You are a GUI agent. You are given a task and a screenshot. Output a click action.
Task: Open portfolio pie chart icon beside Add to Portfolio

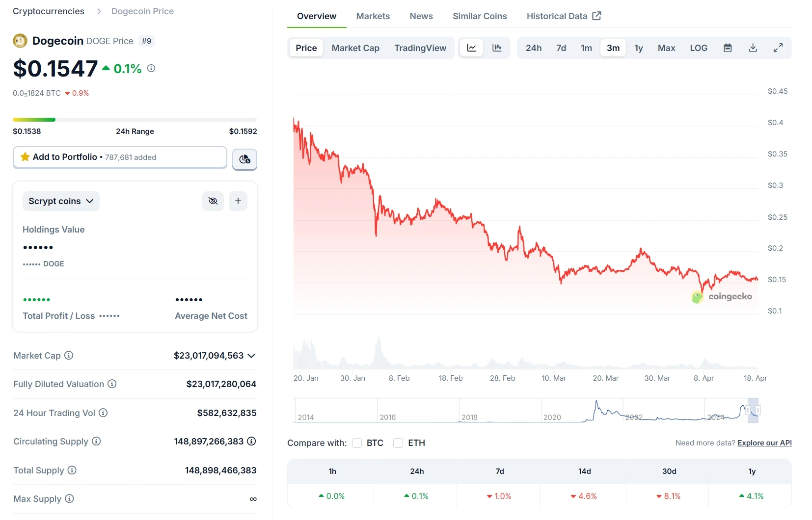click(x=244, y=159)
